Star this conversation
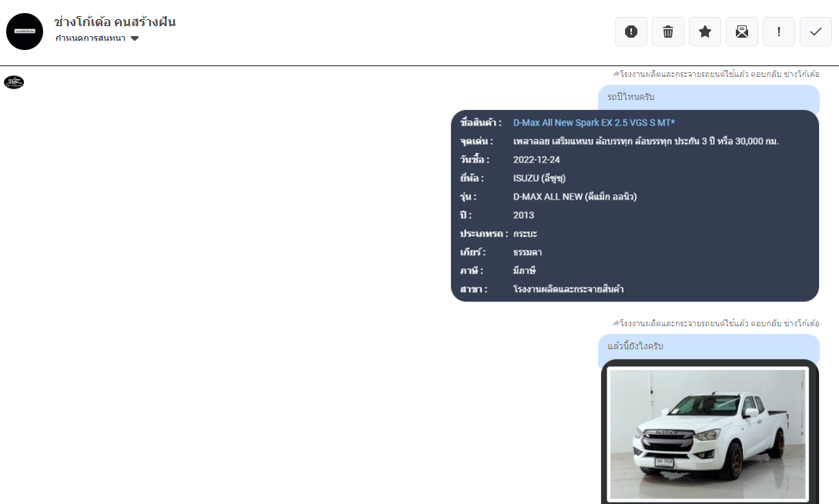The image size is (839, 504). 705,32
